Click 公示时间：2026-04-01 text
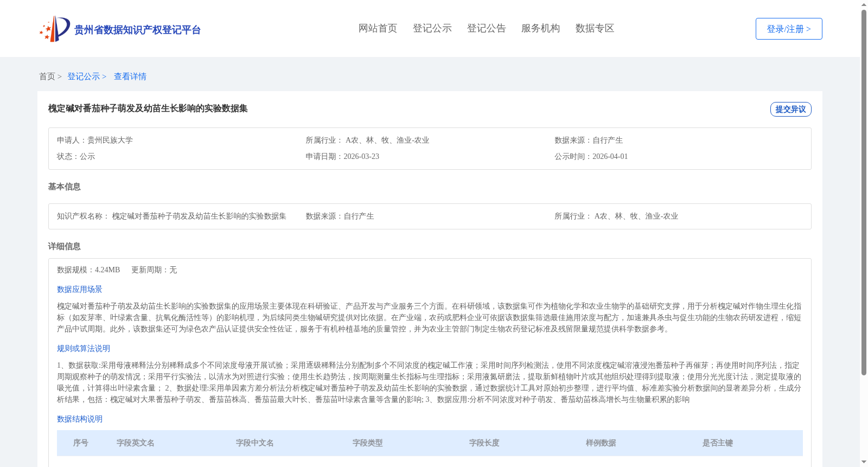This screenshot has width=868, height=467. coord(591,156)
